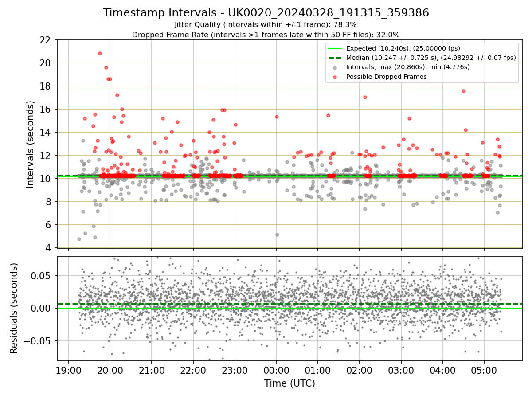Screen dimensions: 532x399
Task: Click the Time (UTC) x-axis label
Action: [289, 383]
